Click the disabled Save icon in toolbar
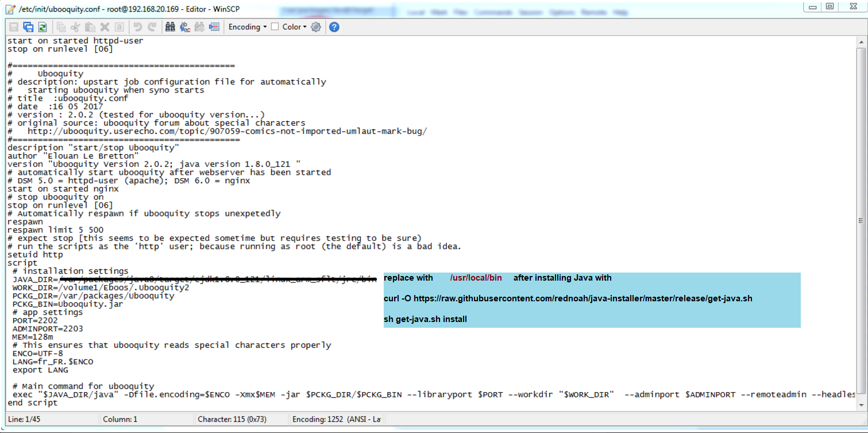 pos(13,27)
